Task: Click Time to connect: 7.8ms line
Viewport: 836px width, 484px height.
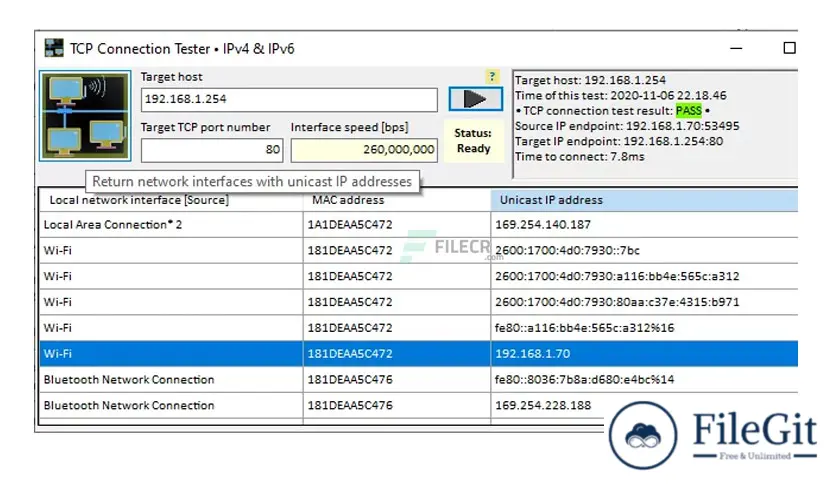Action: coord(580,157)
